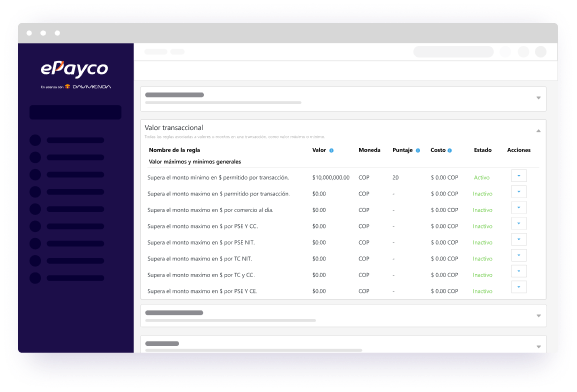Click the search field in top bar
This screenshot has height=392, width=577.
453,52
